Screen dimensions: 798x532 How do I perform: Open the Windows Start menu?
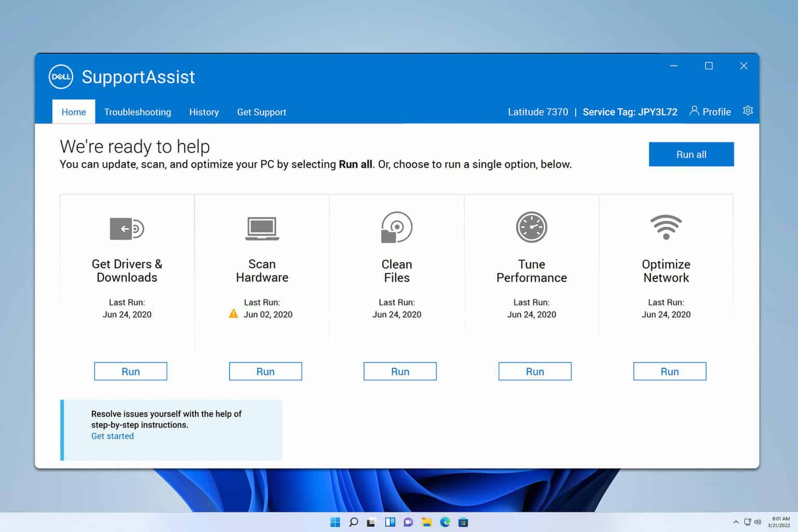coord(335,522)
